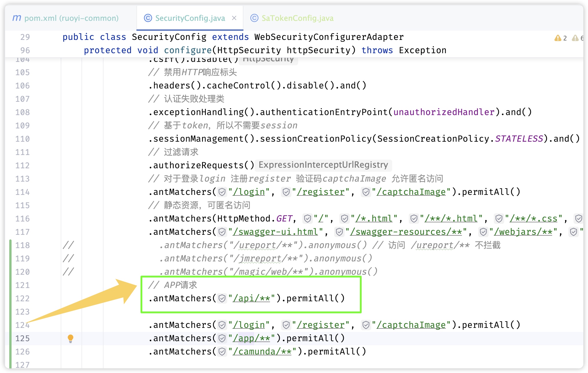
Task: Click shield icon before "/captchaImage" on line 114
Action: 366,192
